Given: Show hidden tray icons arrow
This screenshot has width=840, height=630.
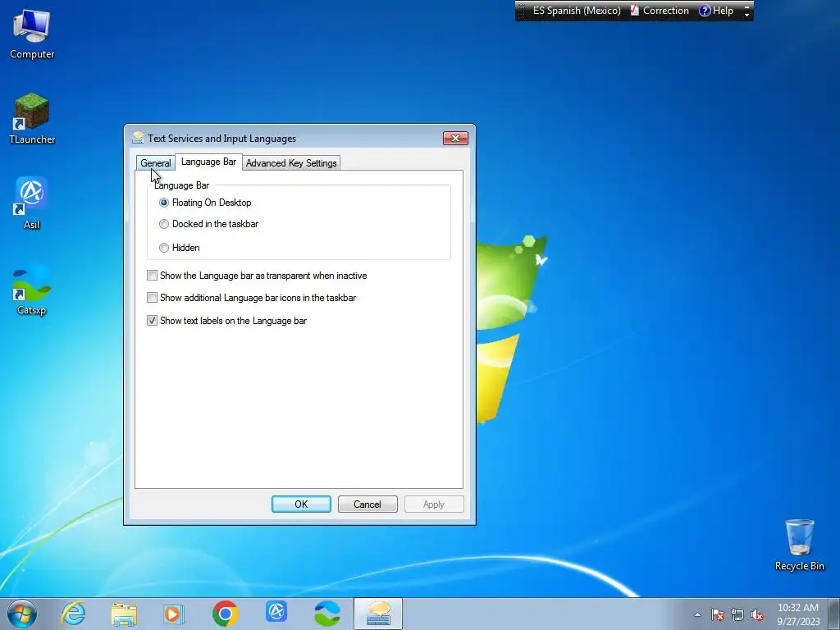Looking at the screenshot, I should (x=697, y=615).
